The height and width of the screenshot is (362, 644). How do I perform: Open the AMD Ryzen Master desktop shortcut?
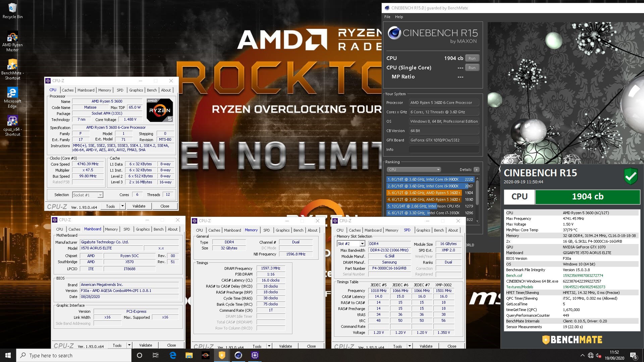pyautogui.click(x=12, y=42)
